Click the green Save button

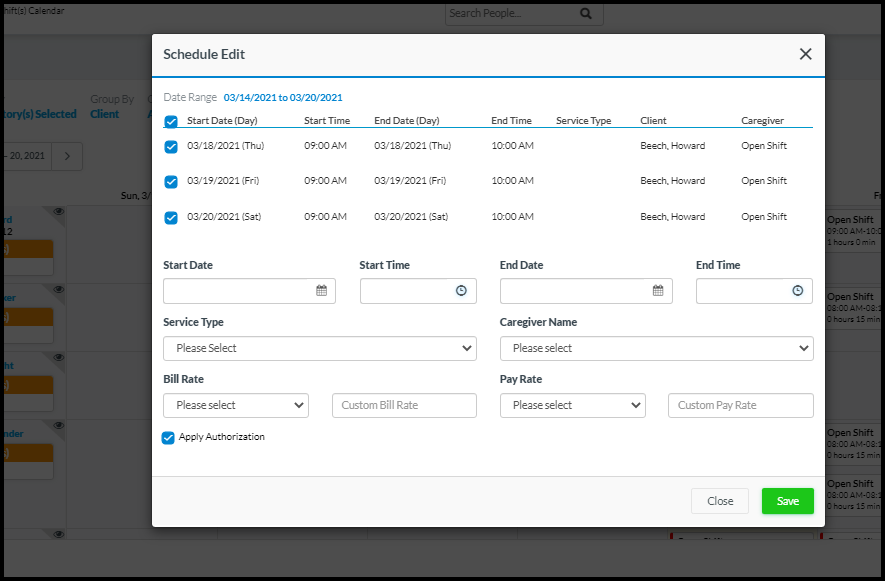pos(787,501)
